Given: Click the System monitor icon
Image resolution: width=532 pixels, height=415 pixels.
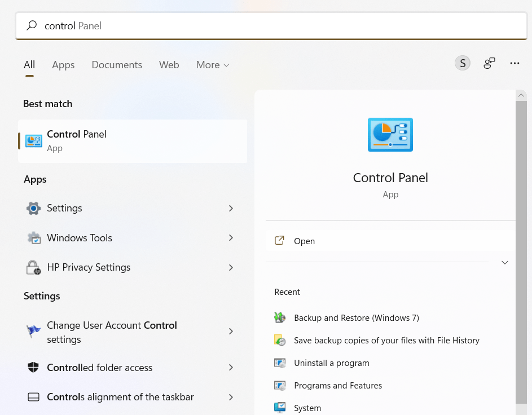Looking at the screenshot, I should [x=280, y=408].
